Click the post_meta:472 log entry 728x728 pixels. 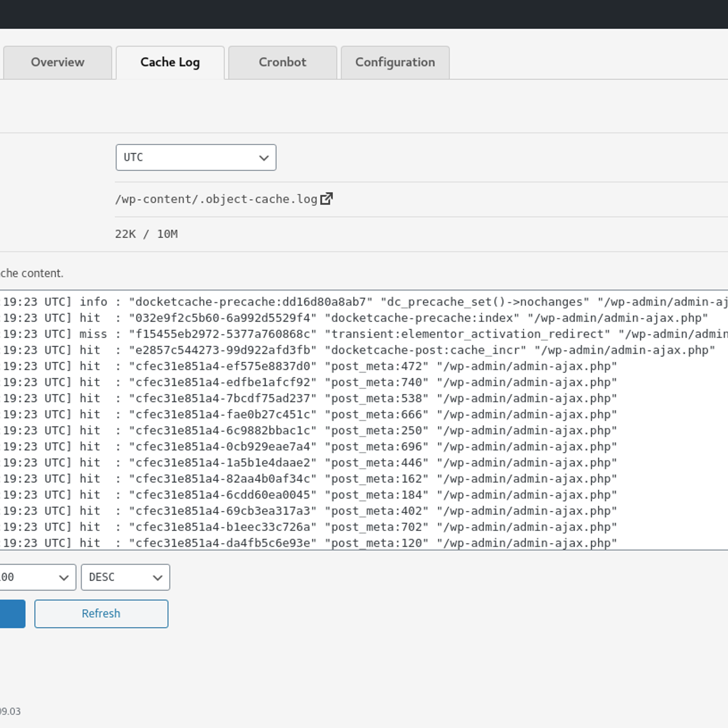click(x=364, y=366)
